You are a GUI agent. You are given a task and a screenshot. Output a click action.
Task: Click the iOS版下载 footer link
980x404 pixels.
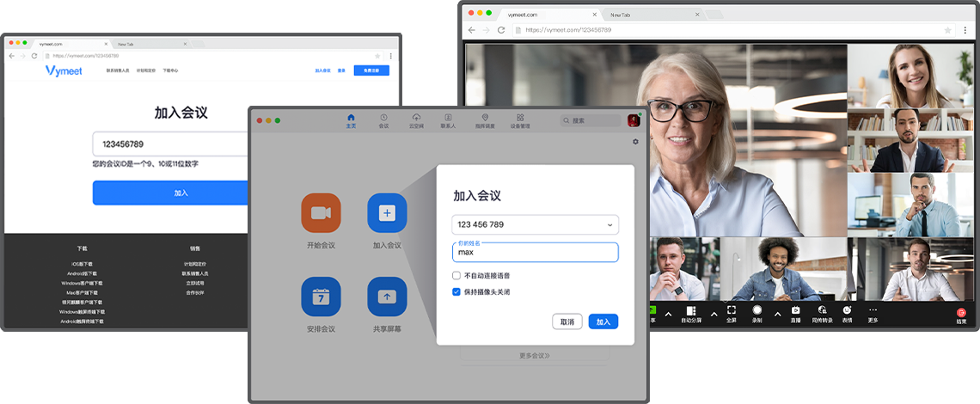[x=82, y=265]
